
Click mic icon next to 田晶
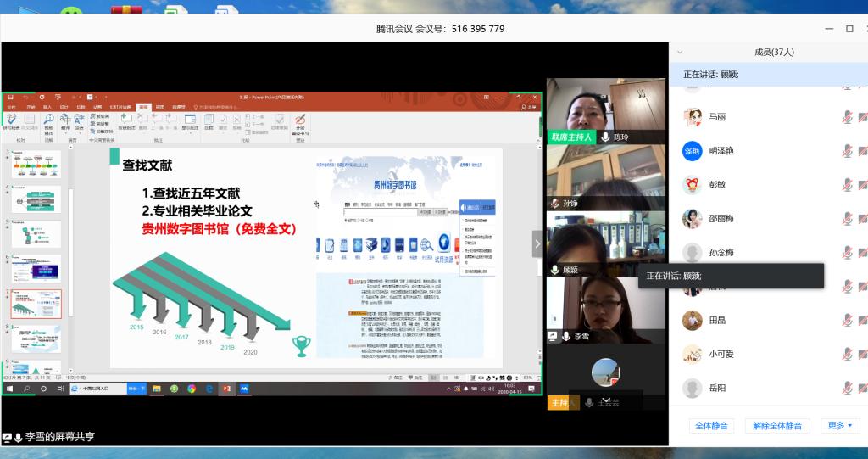pyautogui.click(x=846, y=320)
